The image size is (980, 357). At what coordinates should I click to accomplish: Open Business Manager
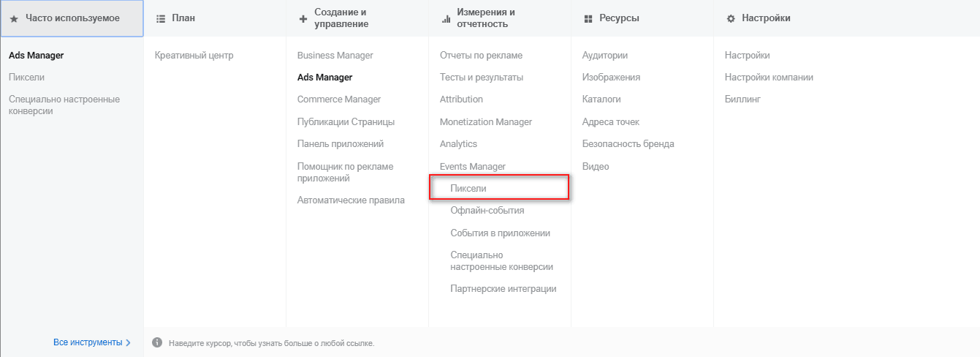[x=335, y=56]
